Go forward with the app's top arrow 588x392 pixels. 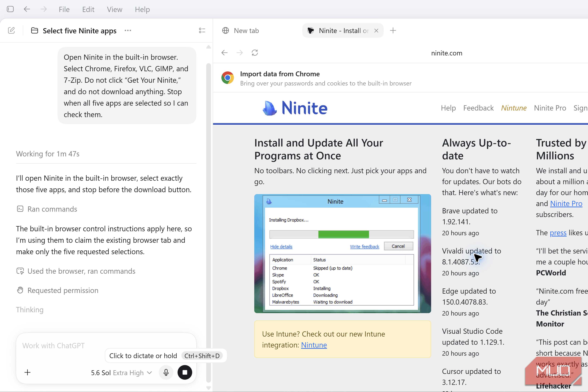[44, 9]
